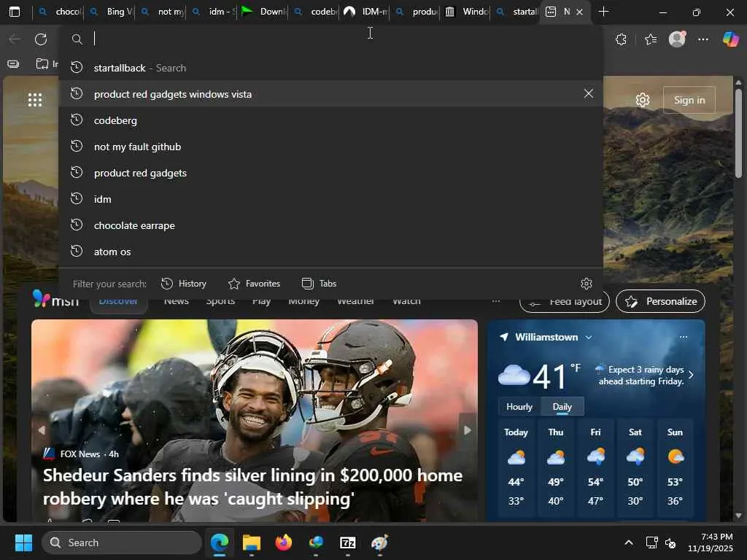Click the muted volume tray icon
Viewport: 747px width, 560px height.
tap(670, 542)
